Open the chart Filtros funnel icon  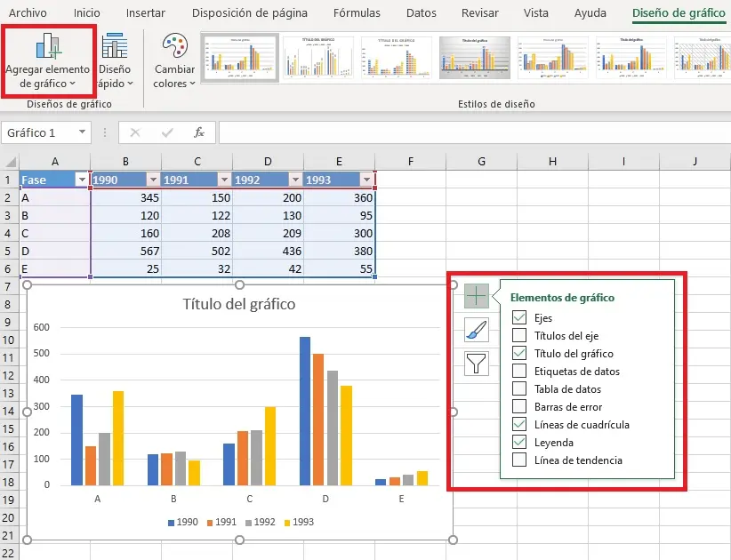(x=477, y=365)
